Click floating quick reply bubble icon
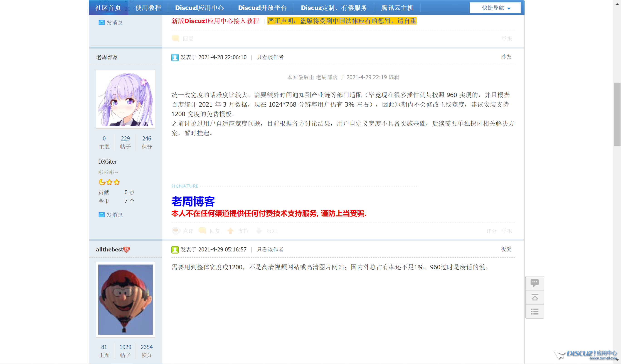This screenshot has height=364, width=621. click(x=535, y=283)
